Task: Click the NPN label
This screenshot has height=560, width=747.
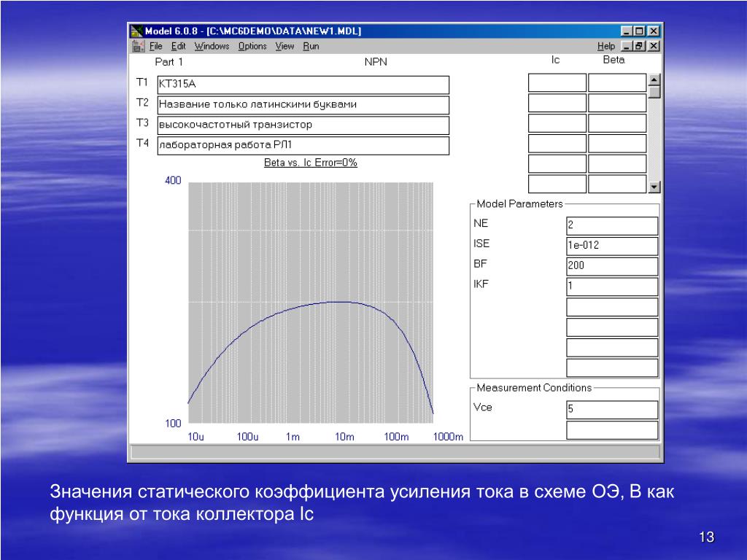Action: pos(376,62)
